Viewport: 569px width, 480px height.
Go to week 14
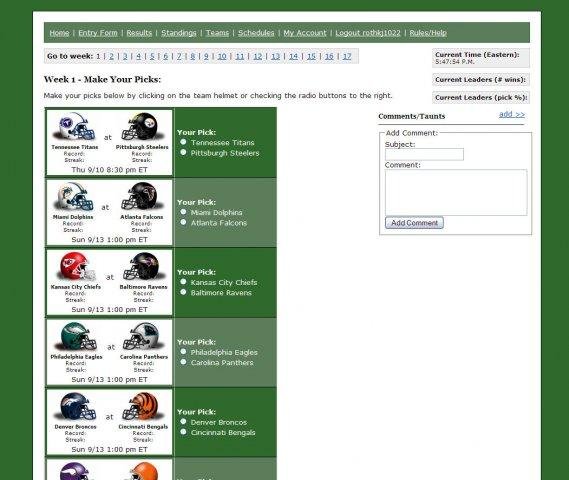click(x=294, y=56)
